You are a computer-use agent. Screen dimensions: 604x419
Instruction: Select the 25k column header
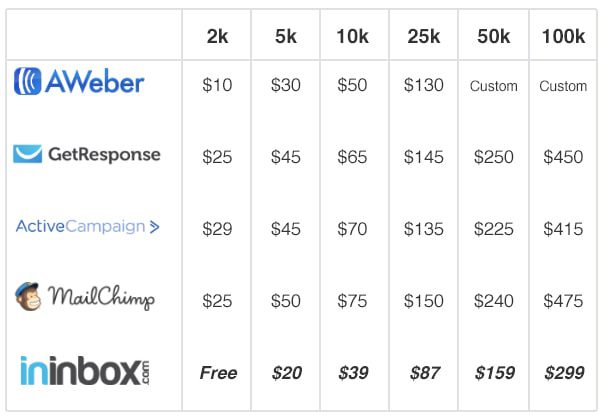(x=424, y=37)
